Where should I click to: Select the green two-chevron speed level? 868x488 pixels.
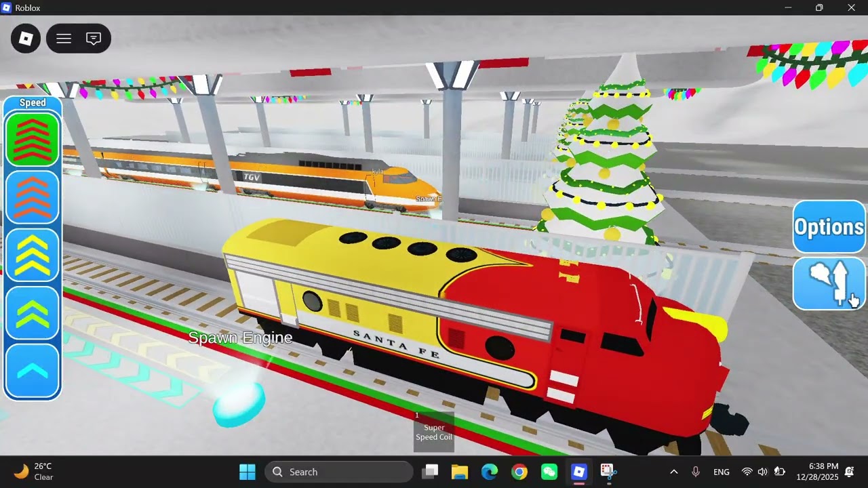click(33, 312)
